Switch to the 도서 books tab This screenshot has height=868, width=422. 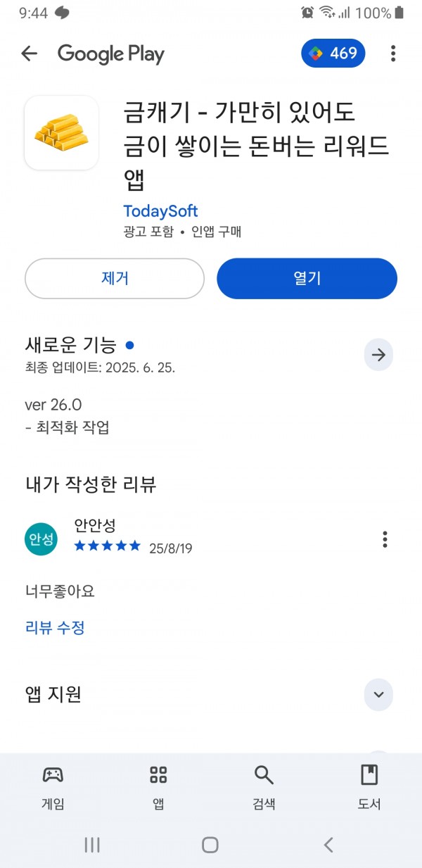pyautogui.click(x=369, y=787)
